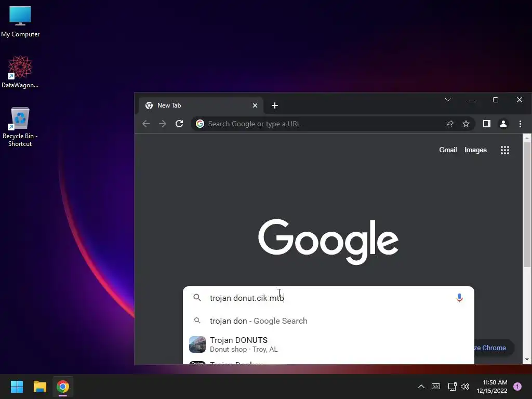
Task: Select the New Tab tab
Action: 201,105
